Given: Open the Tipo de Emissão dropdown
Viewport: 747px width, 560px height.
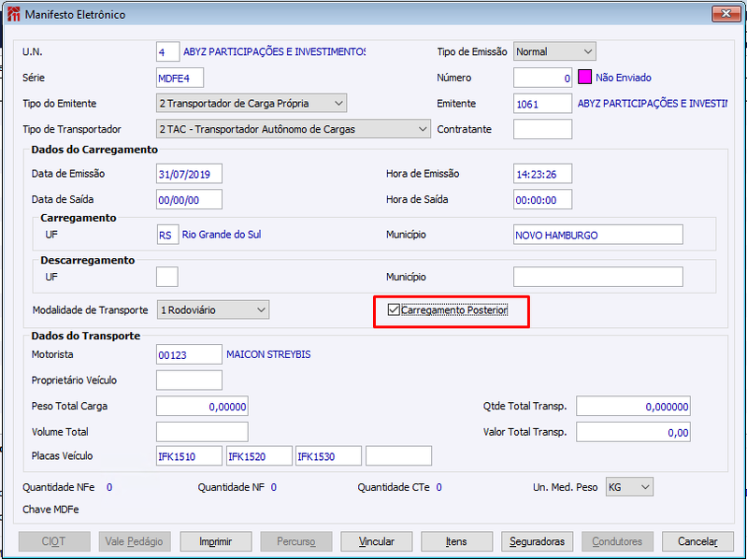Looking at the screenshot, I should click(x=554, y=51).
